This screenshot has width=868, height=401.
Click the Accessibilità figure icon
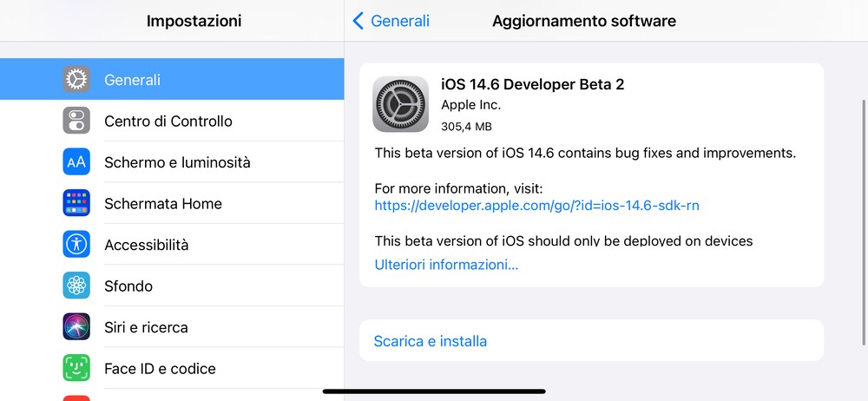tap(76, 244)
